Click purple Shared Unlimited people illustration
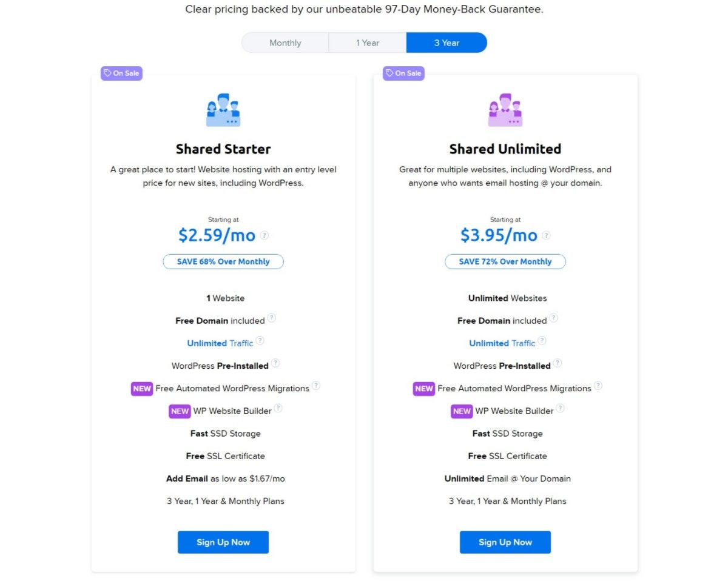 (505, 110)
